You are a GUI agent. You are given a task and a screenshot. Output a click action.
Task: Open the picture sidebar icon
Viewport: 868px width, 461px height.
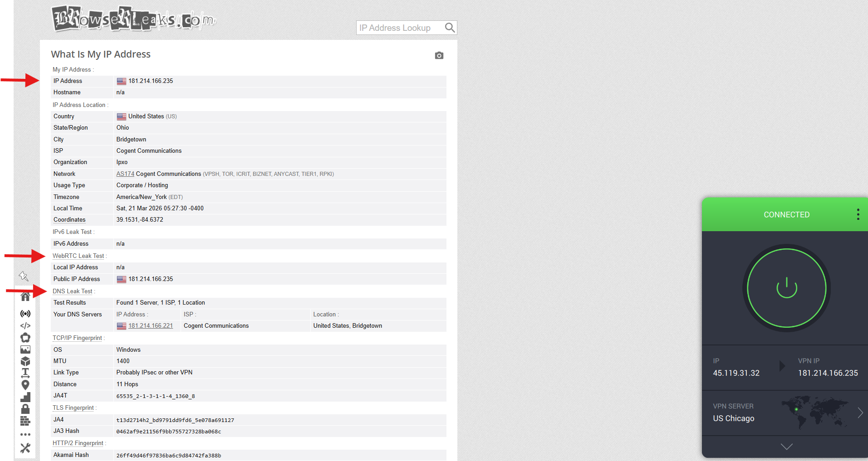25,349
